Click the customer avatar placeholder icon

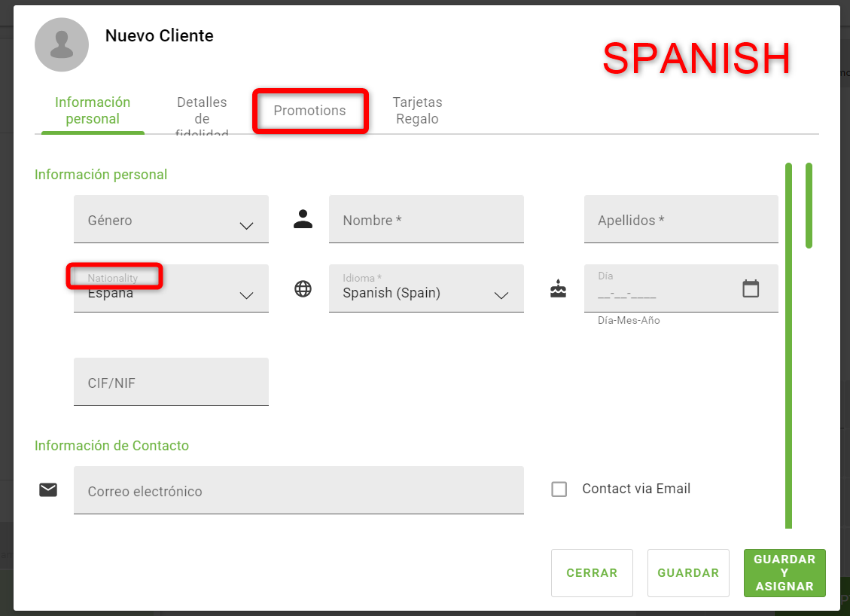62,45
